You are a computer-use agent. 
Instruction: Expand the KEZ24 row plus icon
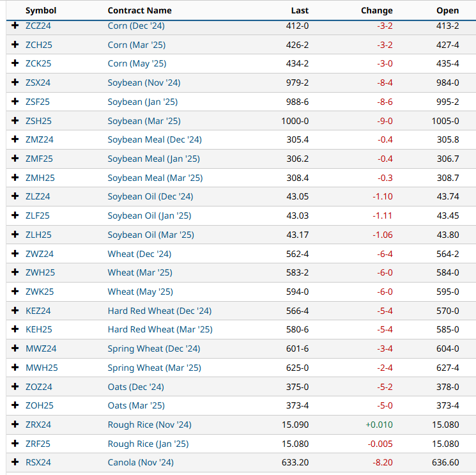point(15,311)
